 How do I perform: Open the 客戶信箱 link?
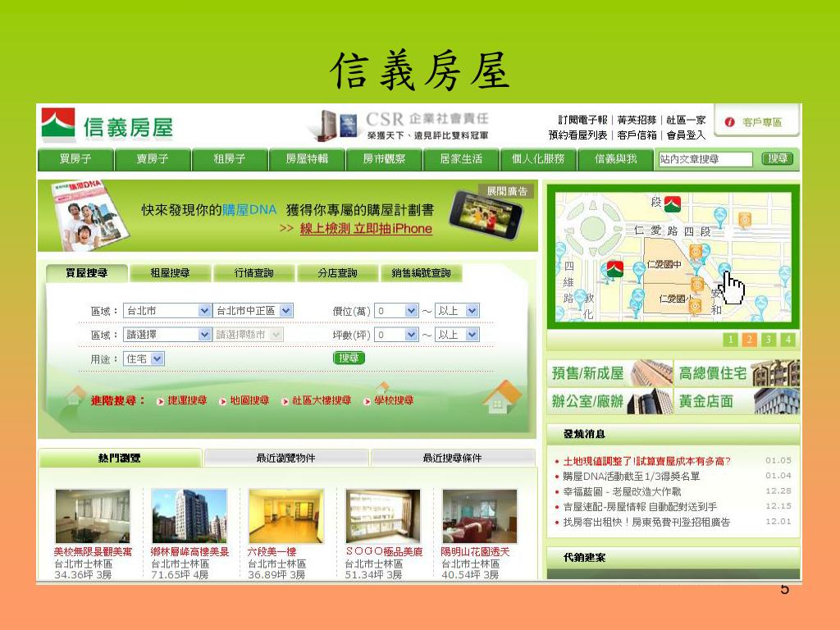637,135
